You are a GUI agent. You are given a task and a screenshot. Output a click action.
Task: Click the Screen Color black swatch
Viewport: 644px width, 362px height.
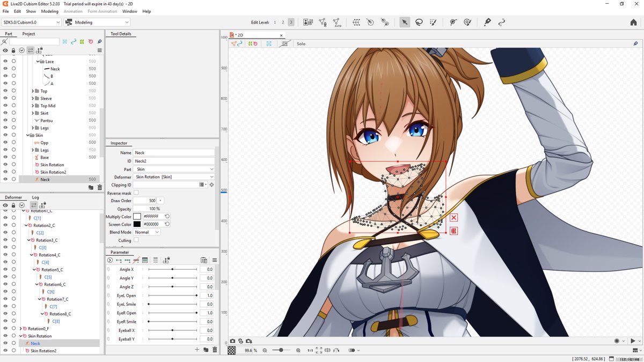(137, 224)
